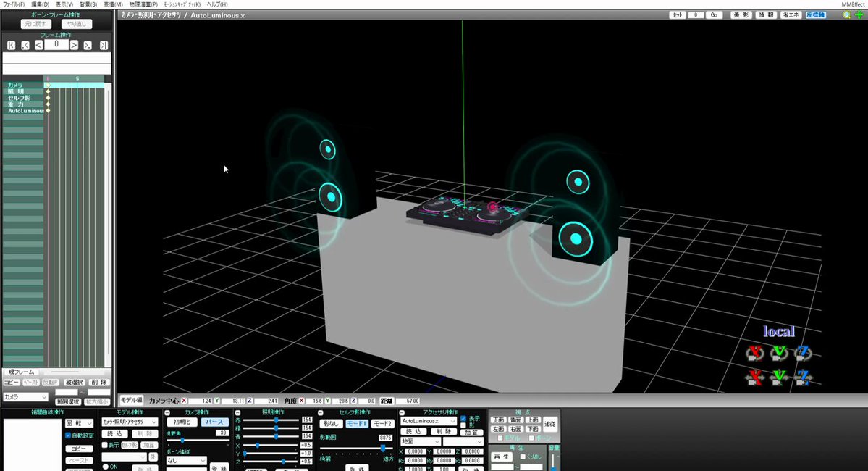Toggle the 座標軸 axis display button
The width and height of the screenshot is (868, 471).
pos(816,15)
